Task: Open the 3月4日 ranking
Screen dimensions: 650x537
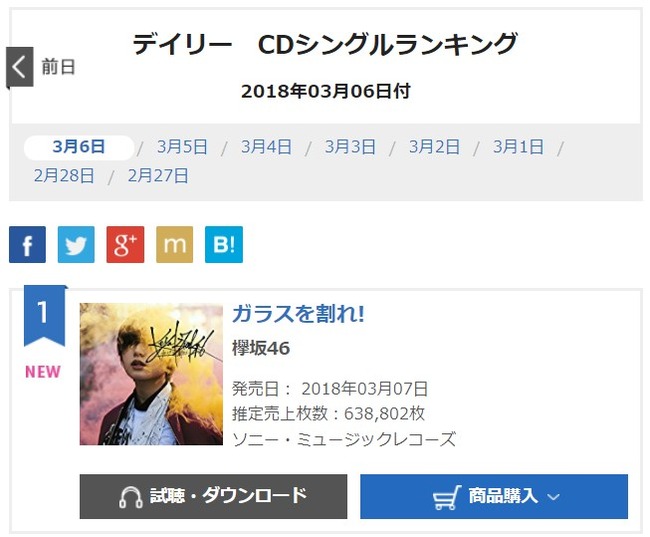Action: tap(266, 147)
